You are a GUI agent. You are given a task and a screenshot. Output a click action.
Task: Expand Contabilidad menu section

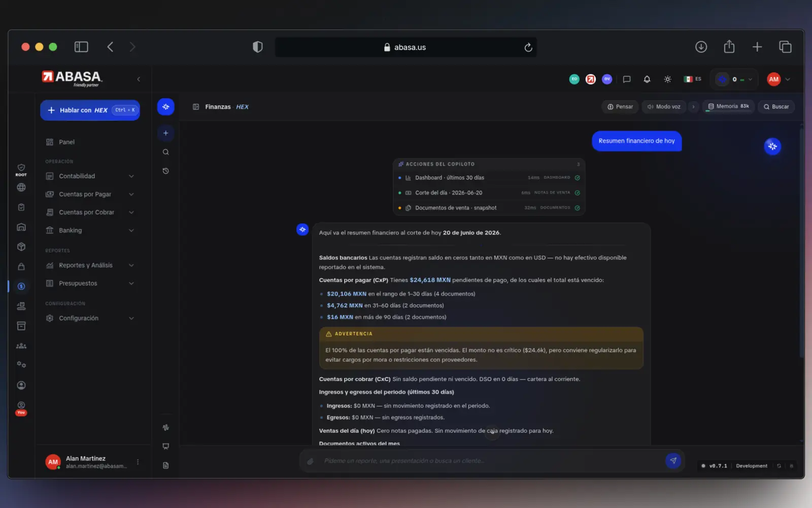coord(90,176)
